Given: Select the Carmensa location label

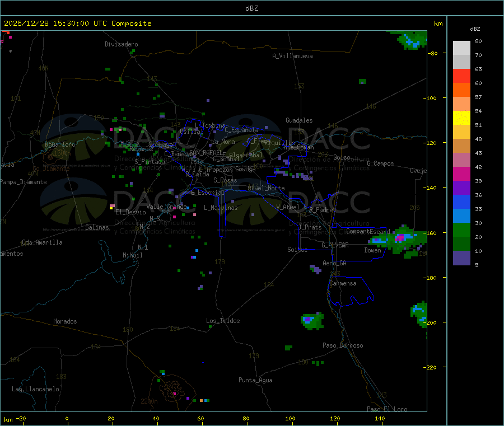Looking at the screenshot, I should [x=343, y=283].
